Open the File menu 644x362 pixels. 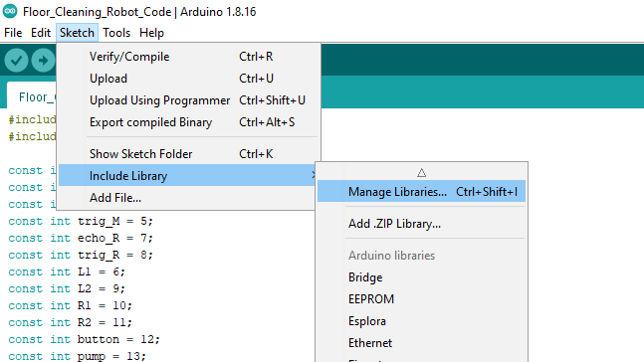[x=13, y=33]
